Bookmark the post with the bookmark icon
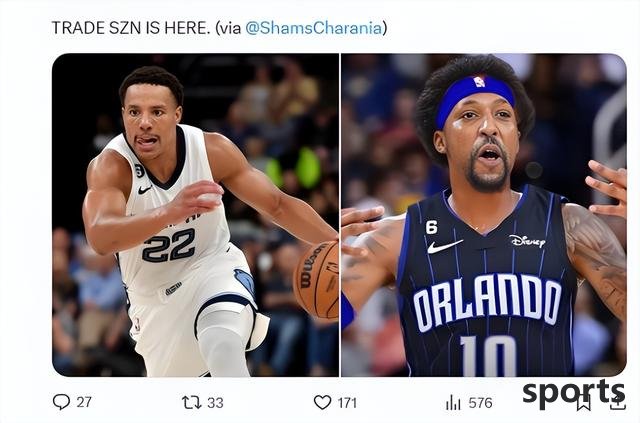 583,403
